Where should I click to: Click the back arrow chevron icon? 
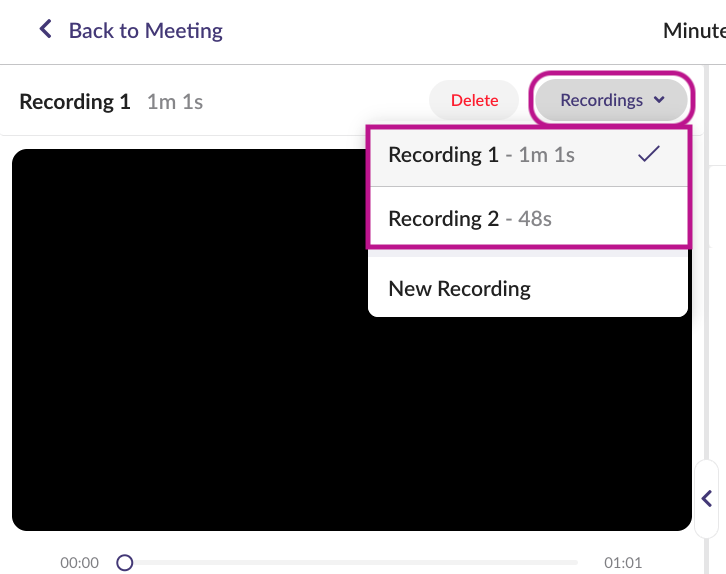45,30
